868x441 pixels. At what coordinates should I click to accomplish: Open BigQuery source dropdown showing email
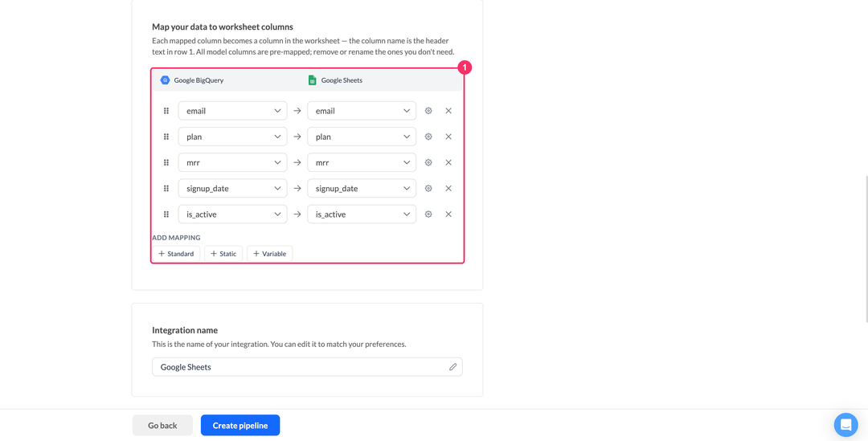(232, 111)
